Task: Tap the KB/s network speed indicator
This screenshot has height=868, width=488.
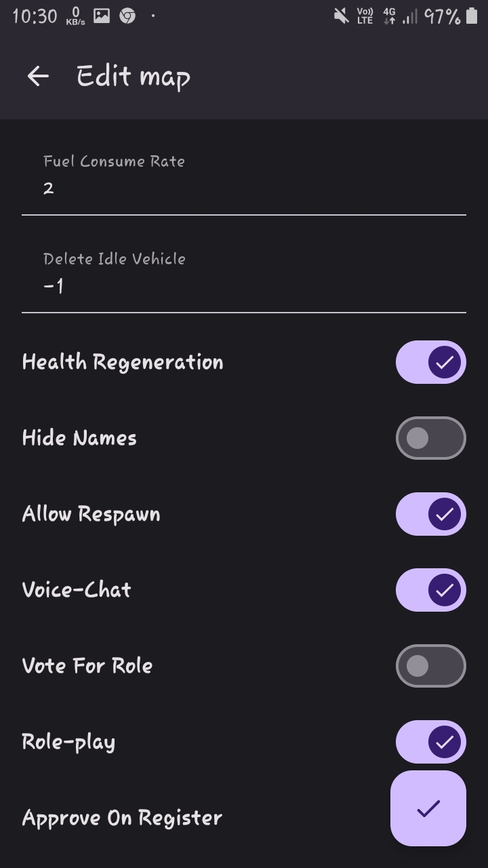Action: point(76,16)
